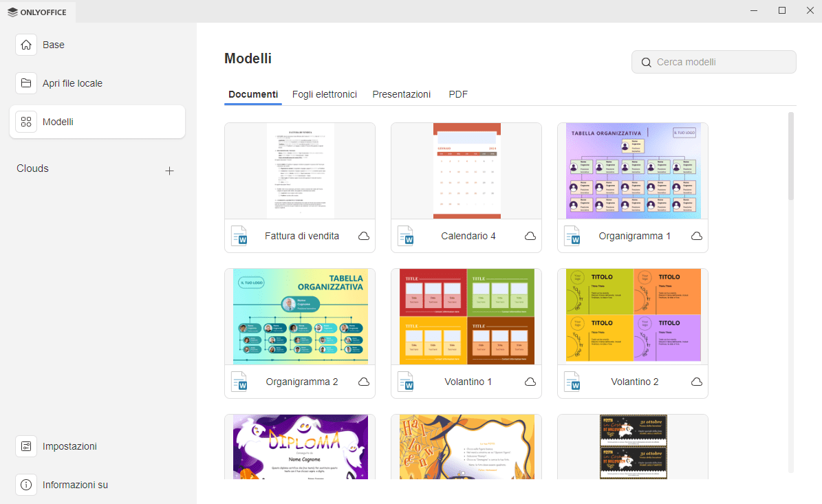Open the Fattura di vendita template thumbnail

(300, 171)
